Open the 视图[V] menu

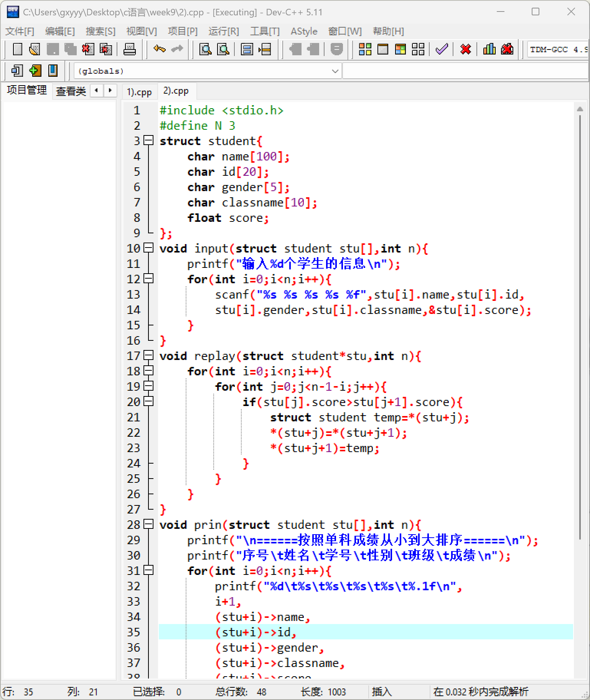(142, 31)
